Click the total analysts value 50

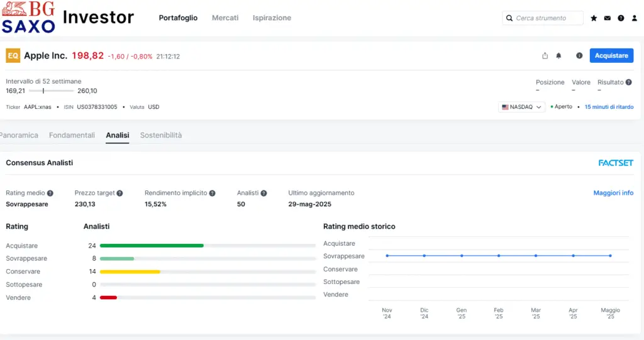pyautogui.click(x=241, y=204)
